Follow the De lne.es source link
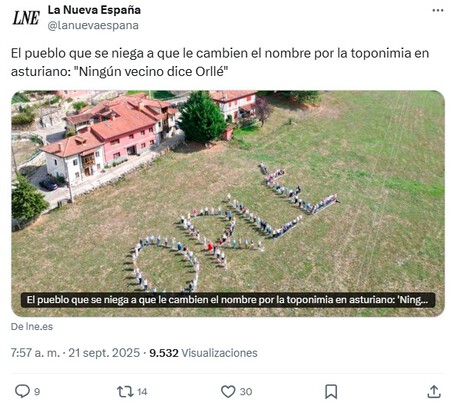 [32, 326]
